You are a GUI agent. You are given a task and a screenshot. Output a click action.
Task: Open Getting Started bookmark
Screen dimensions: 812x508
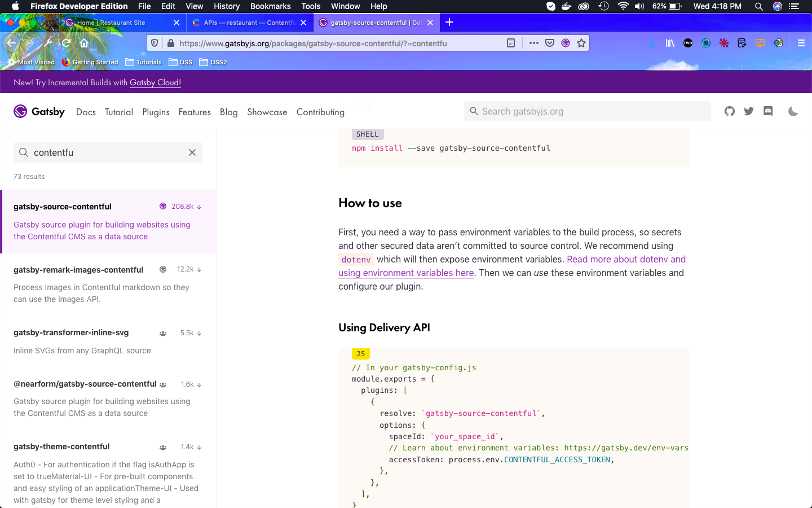90,62
